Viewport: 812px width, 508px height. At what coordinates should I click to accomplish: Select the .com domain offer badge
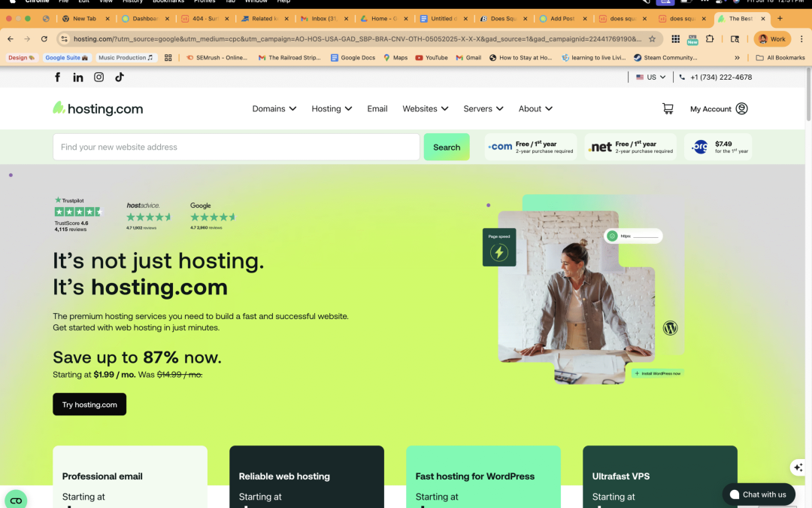[531, 146]
